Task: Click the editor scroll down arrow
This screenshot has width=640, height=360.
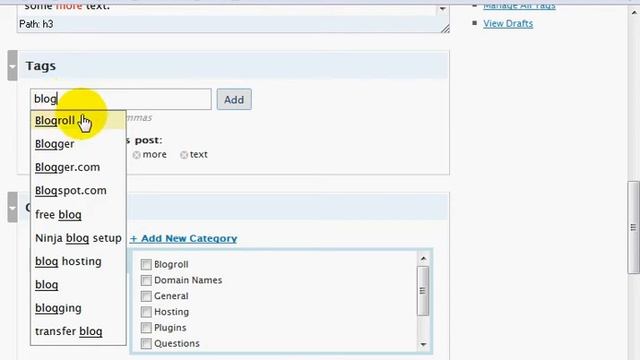Action: (443, 8)
